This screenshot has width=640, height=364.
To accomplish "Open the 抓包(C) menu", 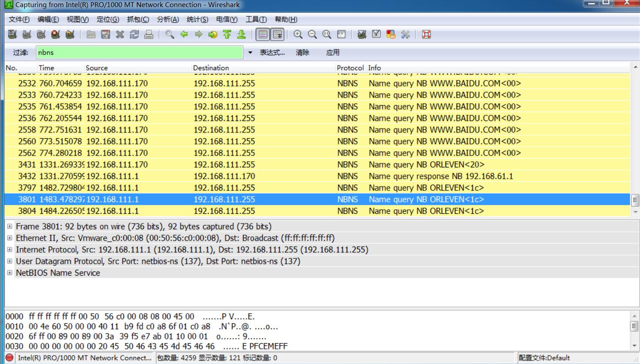I will [x=138, y=19].
